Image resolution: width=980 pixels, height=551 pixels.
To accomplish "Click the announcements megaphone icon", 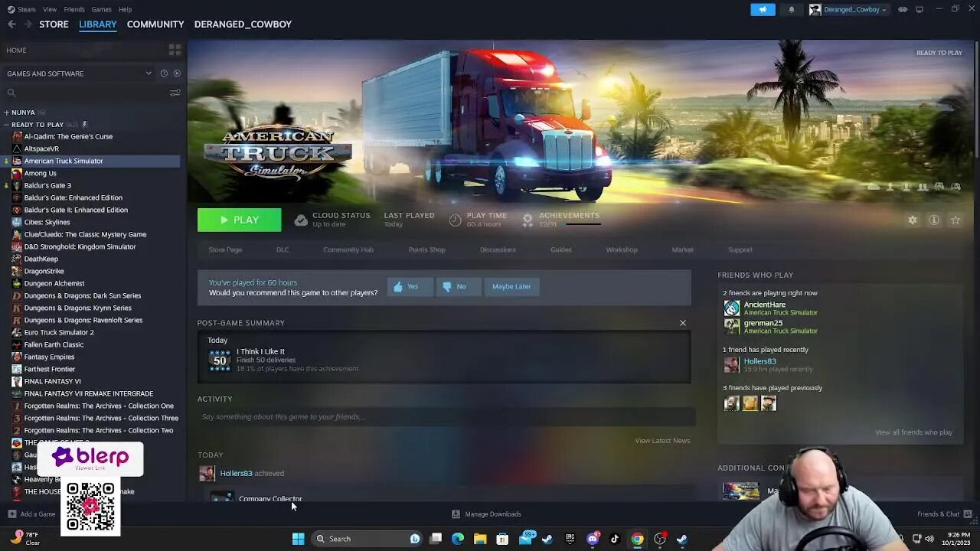I will pyautogui.click(x=763, y=9).
